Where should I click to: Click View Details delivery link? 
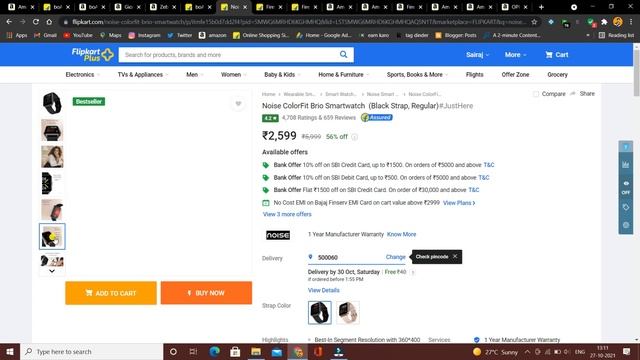point(324,290)
